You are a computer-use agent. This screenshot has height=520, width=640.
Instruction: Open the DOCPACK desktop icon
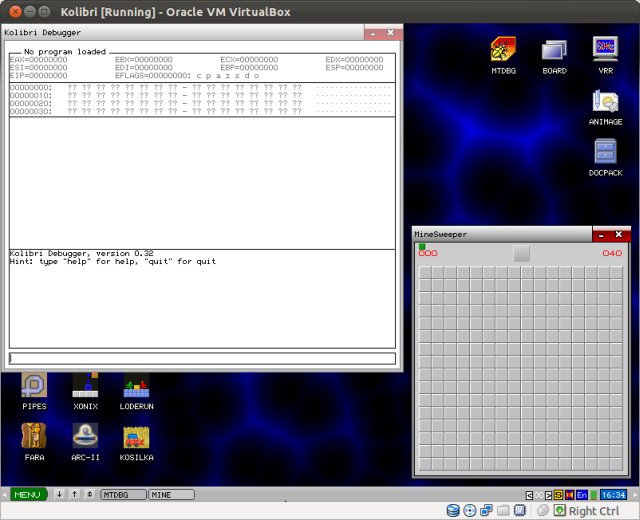pos(605,152)
